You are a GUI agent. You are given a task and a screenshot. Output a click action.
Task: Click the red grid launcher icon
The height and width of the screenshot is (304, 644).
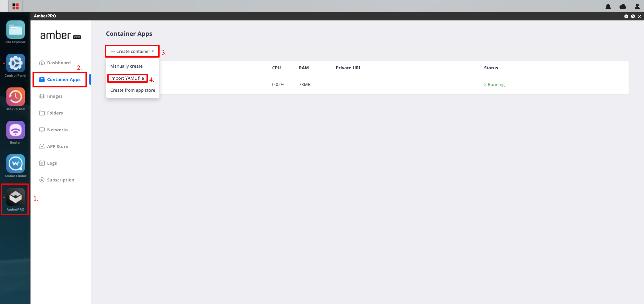[15, 6]
